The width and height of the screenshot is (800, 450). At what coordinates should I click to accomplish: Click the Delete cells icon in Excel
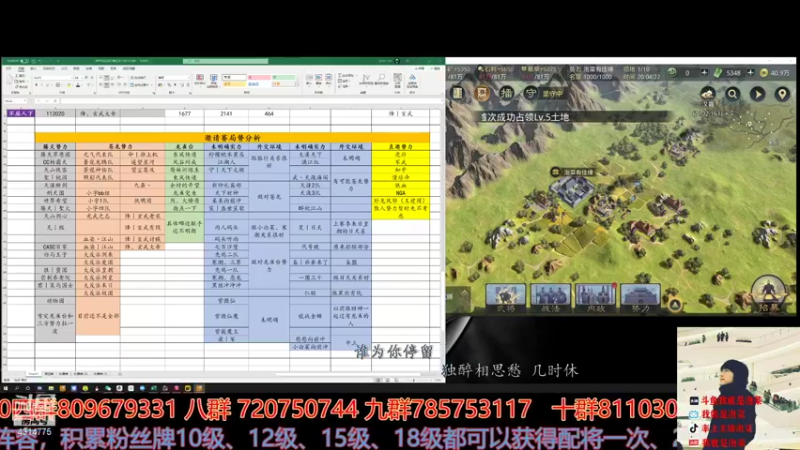318,80
